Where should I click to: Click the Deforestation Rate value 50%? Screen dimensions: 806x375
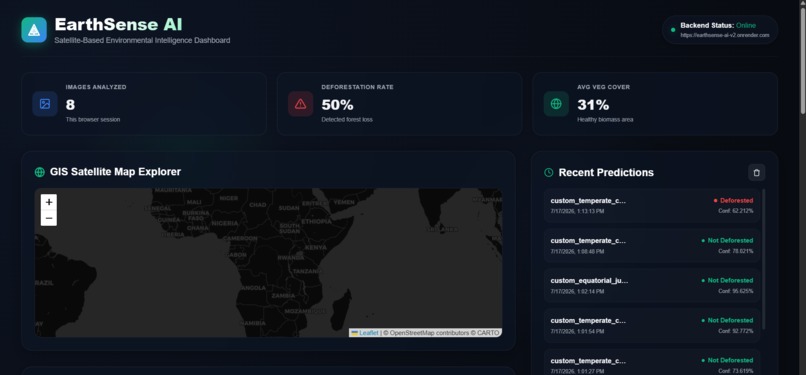[x=337, y=105]
